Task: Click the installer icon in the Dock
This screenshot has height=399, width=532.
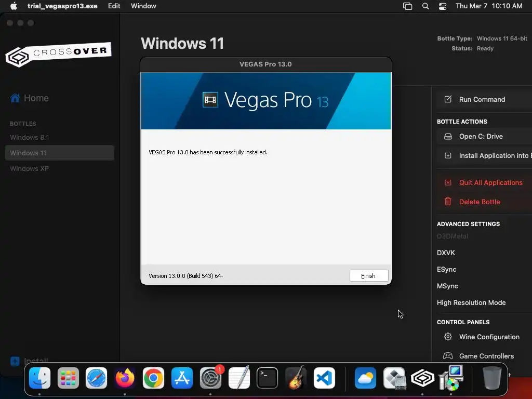Action: tap(451, 377)
